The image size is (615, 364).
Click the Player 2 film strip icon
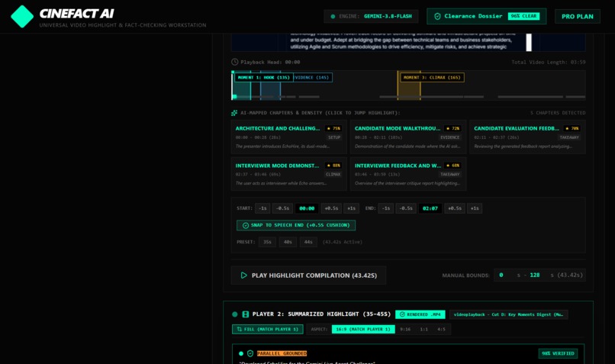point(246,314)
